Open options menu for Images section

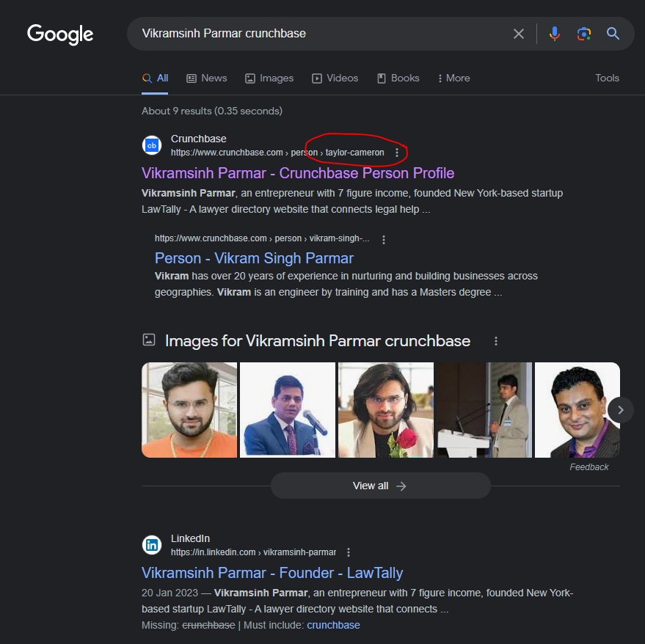496,341
